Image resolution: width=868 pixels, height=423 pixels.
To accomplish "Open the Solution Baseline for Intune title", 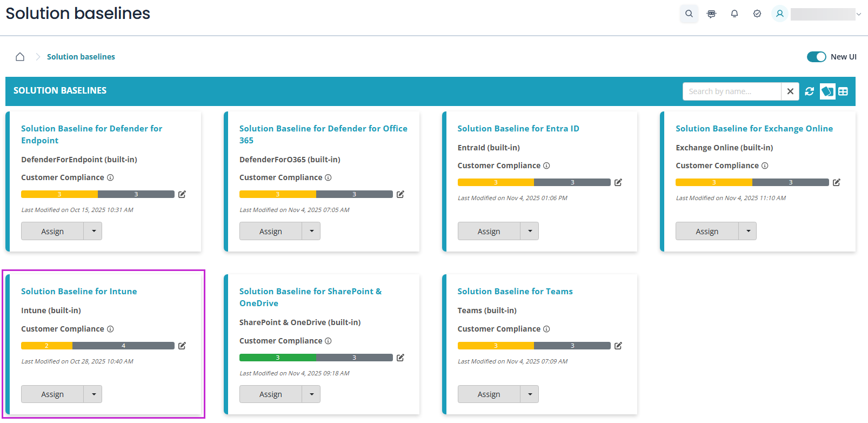I will [79, 291].
